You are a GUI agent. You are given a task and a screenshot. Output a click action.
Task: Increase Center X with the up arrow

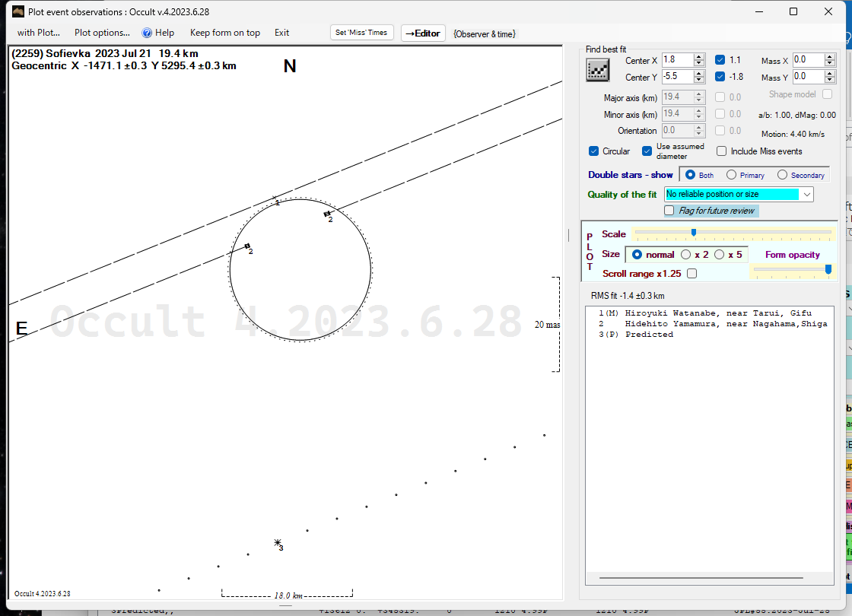click(x=699, y=57)
